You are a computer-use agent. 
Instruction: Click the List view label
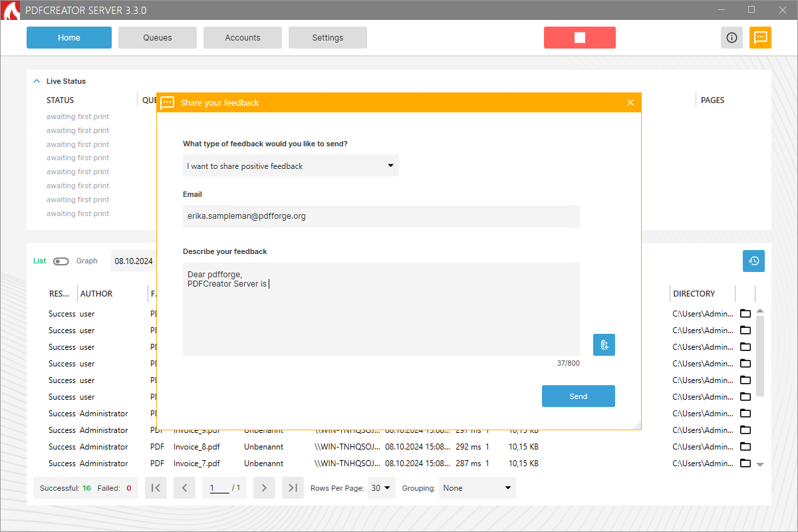[40, 261]
